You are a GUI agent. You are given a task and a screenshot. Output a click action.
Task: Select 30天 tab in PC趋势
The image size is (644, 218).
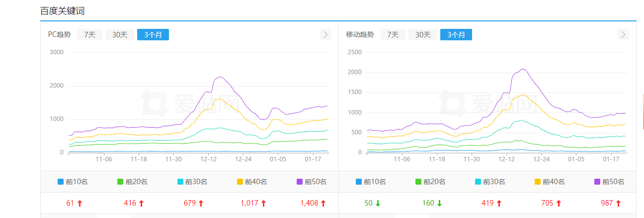click(x=120, y=34)
